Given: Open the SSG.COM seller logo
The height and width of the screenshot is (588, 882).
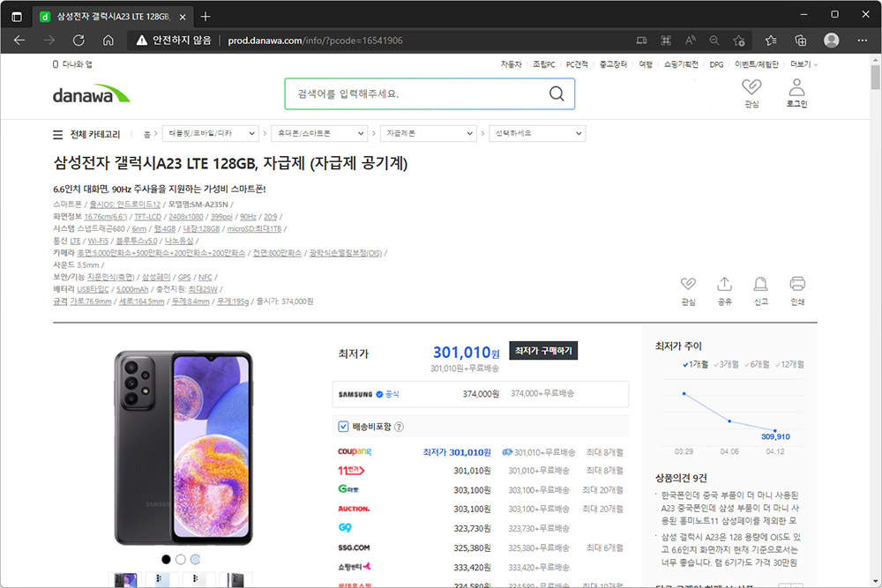Looking at the screenshot, I should 354,547.
